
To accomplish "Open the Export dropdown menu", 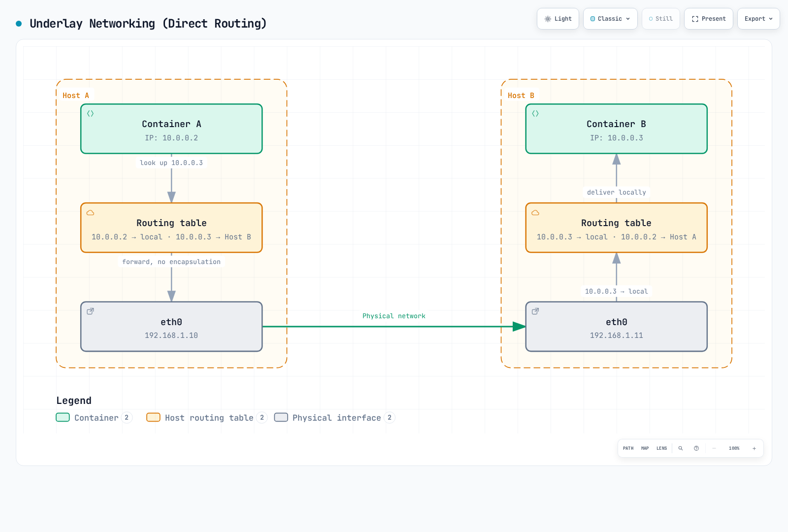I will (x=758, y=19).
